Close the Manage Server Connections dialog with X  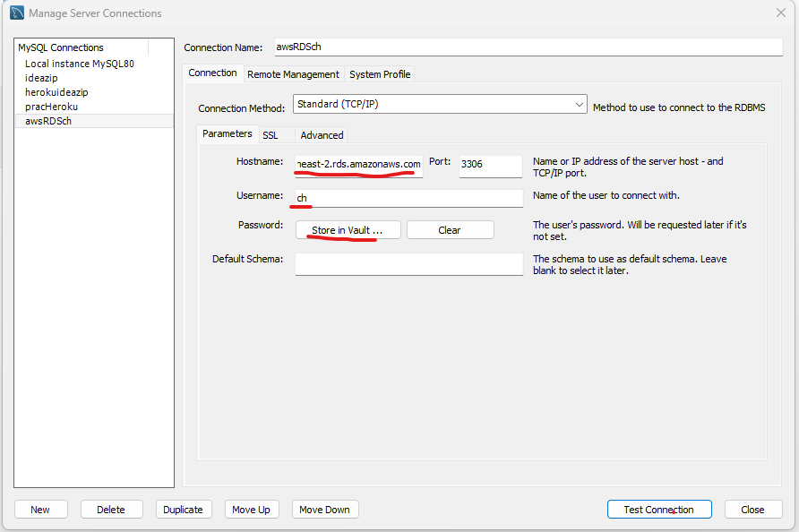click(781, 13)
